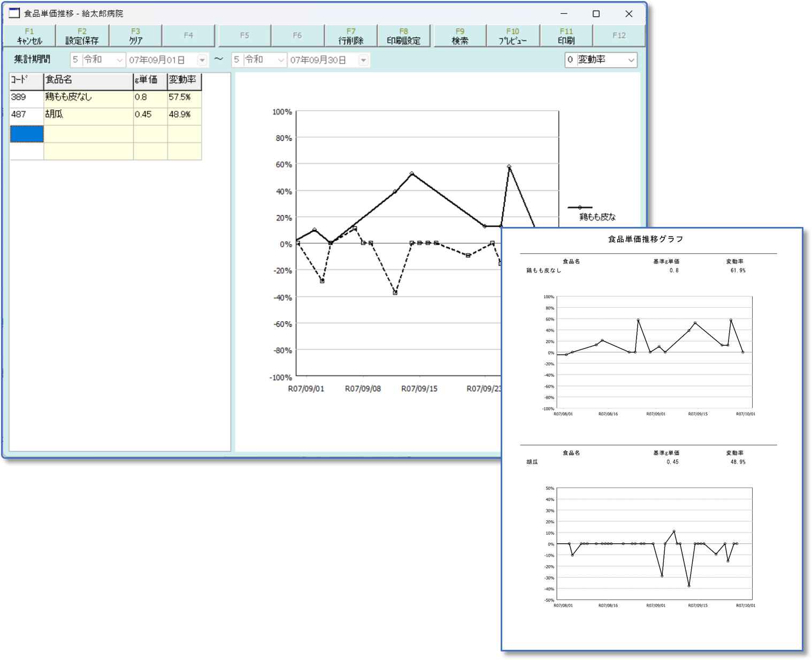
Task: Open the start date 07年09月01日 picker arrow
Action: tap(202, 60)
